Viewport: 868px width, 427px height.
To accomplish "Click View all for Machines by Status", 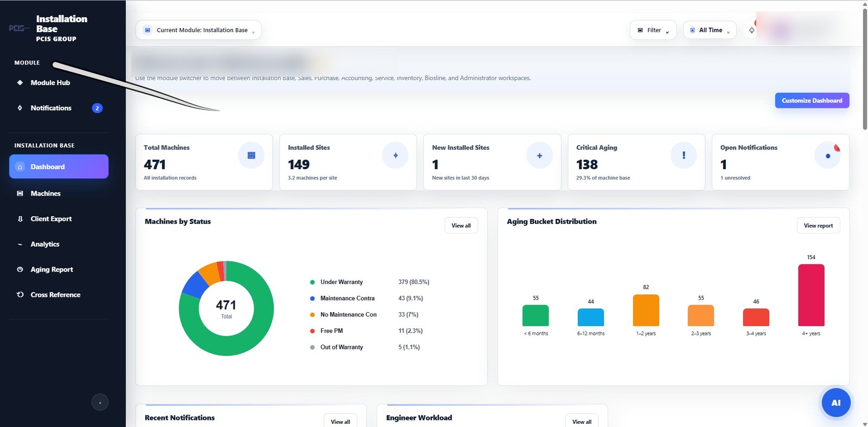I will [x=461, y=225].
